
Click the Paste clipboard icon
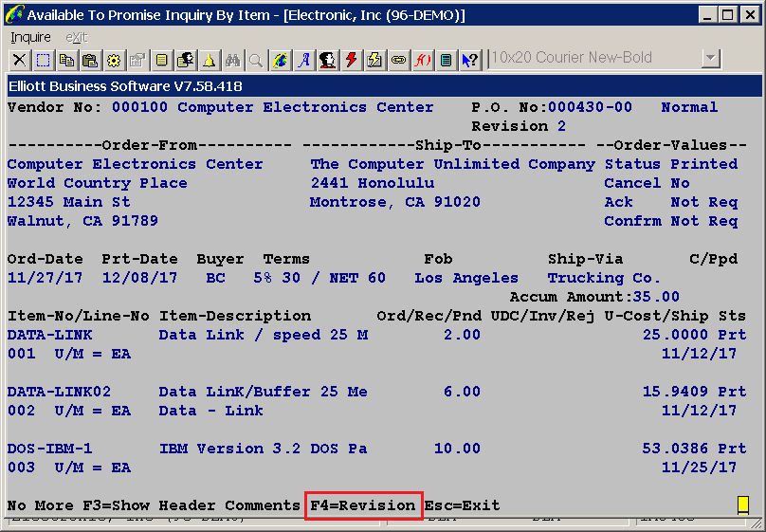[x=90, y=60]
